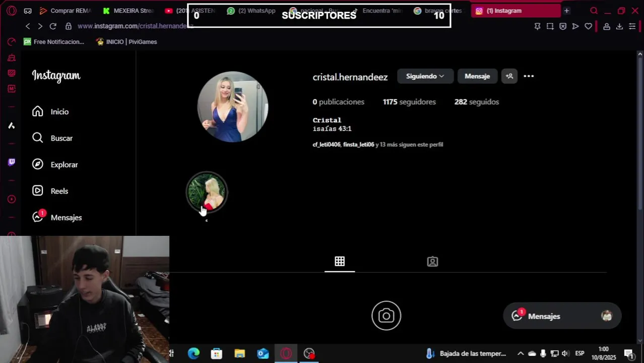The height and width of the screenshot is (363, 644).
Task: Click the suggest similar accounts icon button
Action: coord(509,76)
